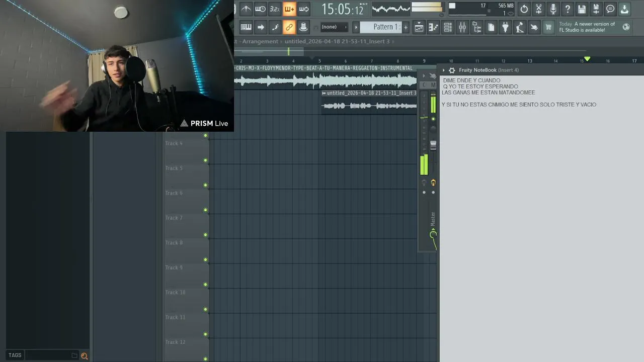Open Fruity NoteBook gear options
Viewport: 644px width, 362px height.
pyautogui.click(x=452, y=70)
